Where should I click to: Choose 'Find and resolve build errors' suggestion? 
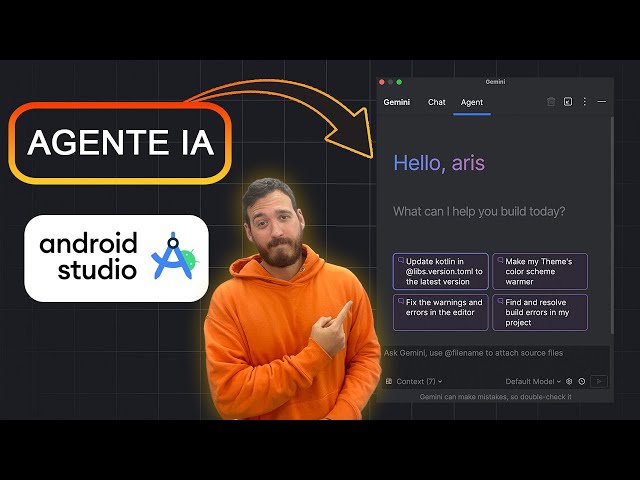(540, 312)
